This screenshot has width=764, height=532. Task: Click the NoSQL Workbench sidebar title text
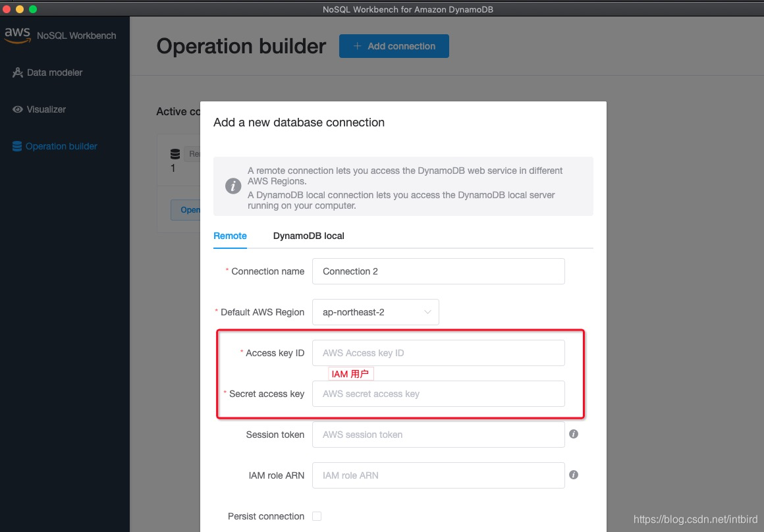point(76,36)
